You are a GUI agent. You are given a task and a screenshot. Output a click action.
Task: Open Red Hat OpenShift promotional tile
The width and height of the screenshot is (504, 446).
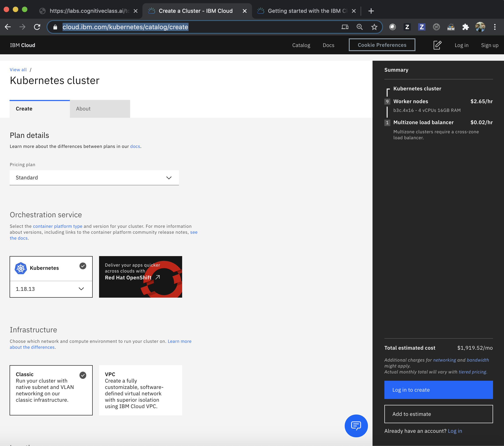click(x=140, y=277)
